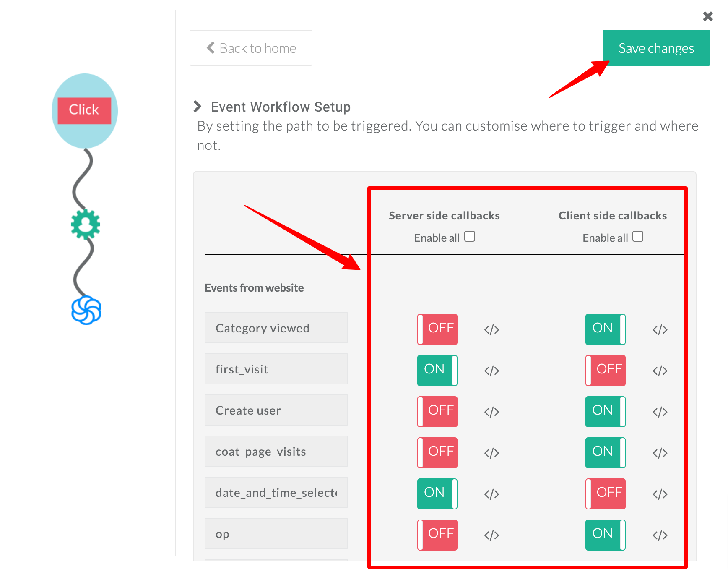Open client-side code editor for op event
This screenshot has height=585, width=728.
(660, 535)
